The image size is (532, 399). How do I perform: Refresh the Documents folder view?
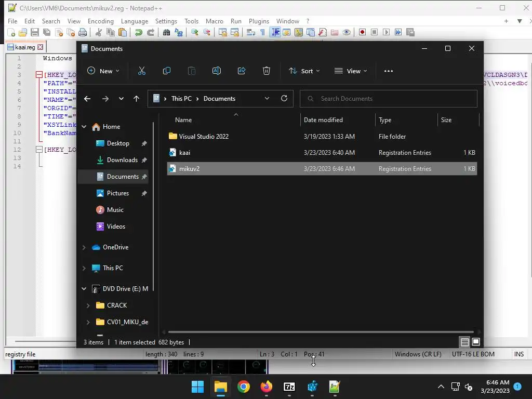point(284,98)
